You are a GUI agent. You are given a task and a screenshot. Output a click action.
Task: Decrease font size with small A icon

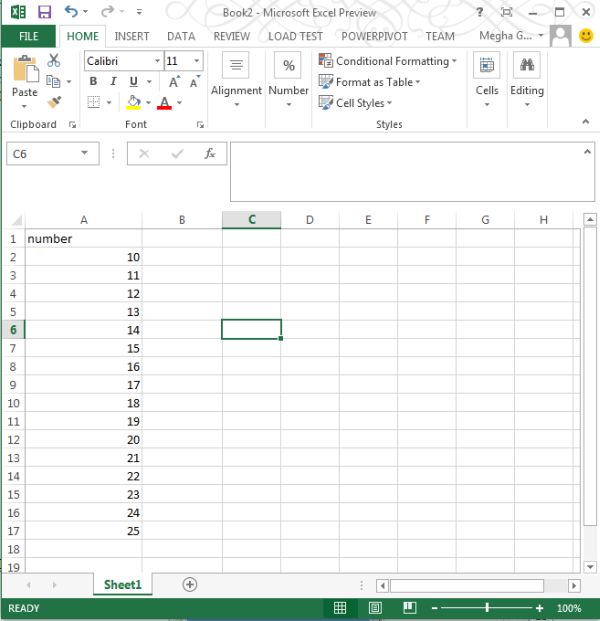tap(194, 82)
